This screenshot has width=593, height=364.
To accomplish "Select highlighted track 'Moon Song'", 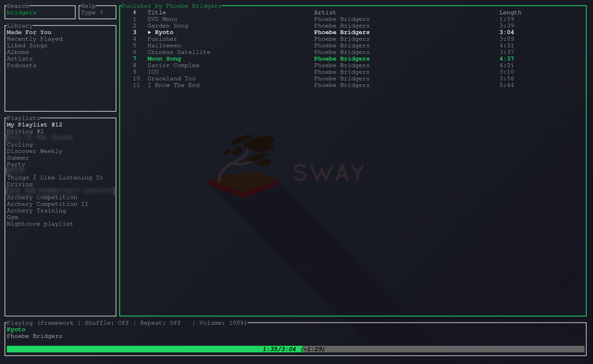I will point(164,59).
